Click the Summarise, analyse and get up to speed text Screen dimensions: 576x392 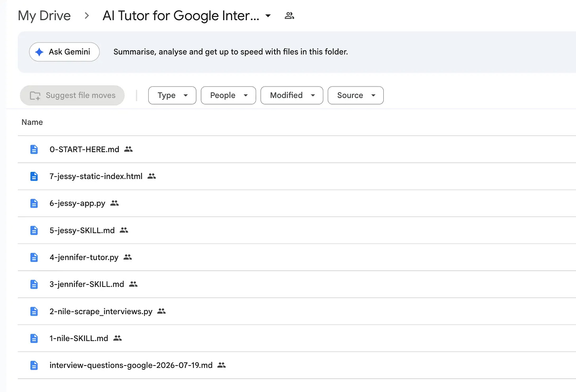(x=231, y=52)
